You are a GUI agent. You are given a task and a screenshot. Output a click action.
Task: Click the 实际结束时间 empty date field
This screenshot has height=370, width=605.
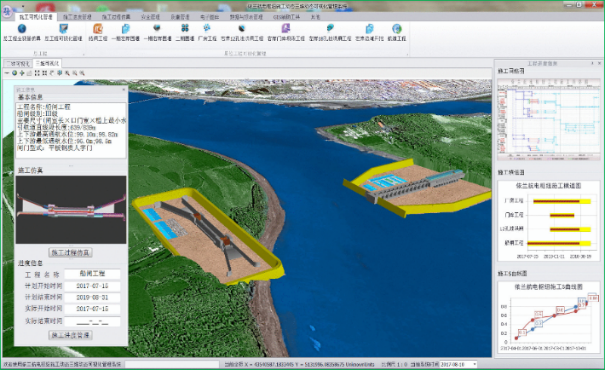coord(92,321)
